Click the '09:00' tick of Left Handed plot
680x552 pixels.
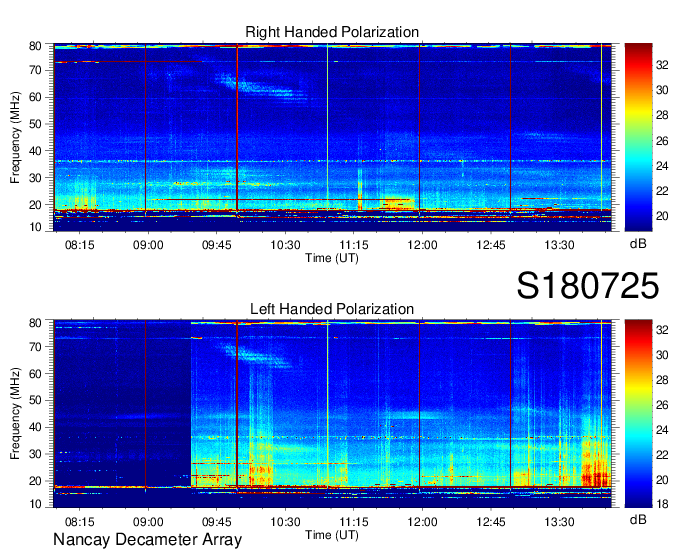coord(148,522)
